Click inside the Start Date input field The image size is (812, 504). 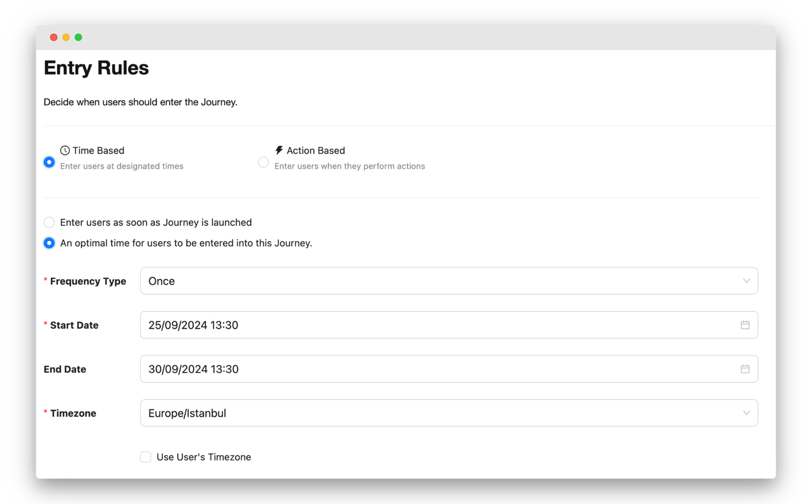coord(317,324)
